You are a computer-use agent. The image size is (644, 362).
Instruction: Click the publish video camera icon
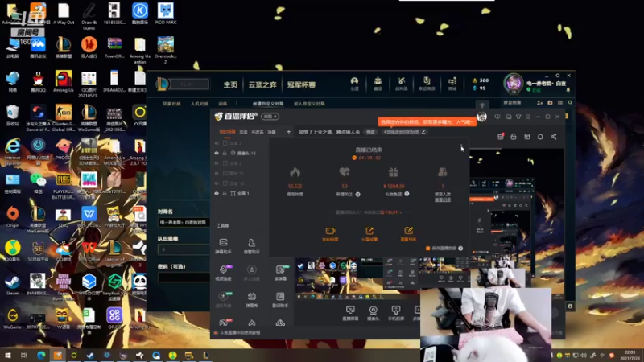coord(330,231)
